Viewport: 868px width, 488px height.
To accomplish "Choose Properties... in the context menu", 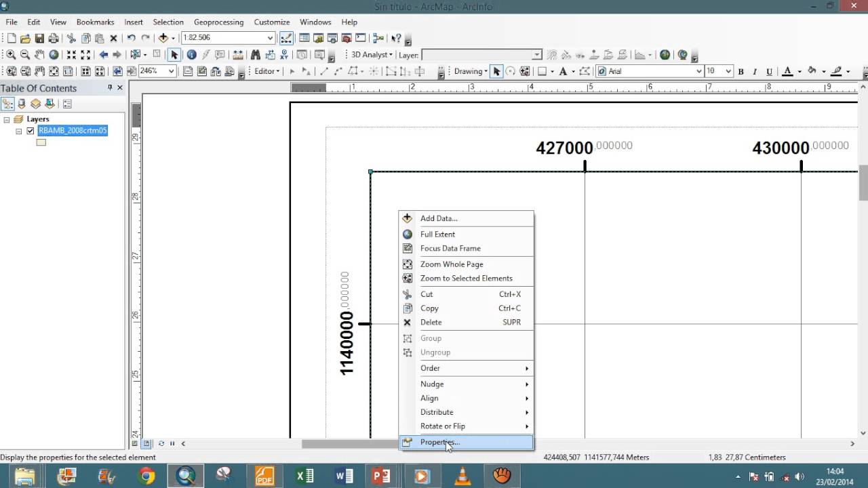I will click(467, 442).
